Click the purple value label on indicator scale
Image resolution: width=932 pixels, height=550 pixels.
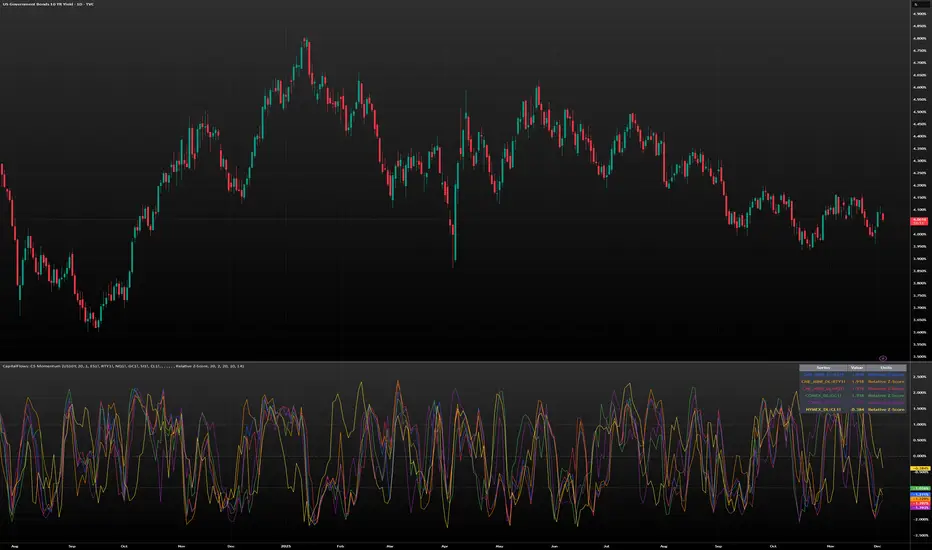[920, 508]
